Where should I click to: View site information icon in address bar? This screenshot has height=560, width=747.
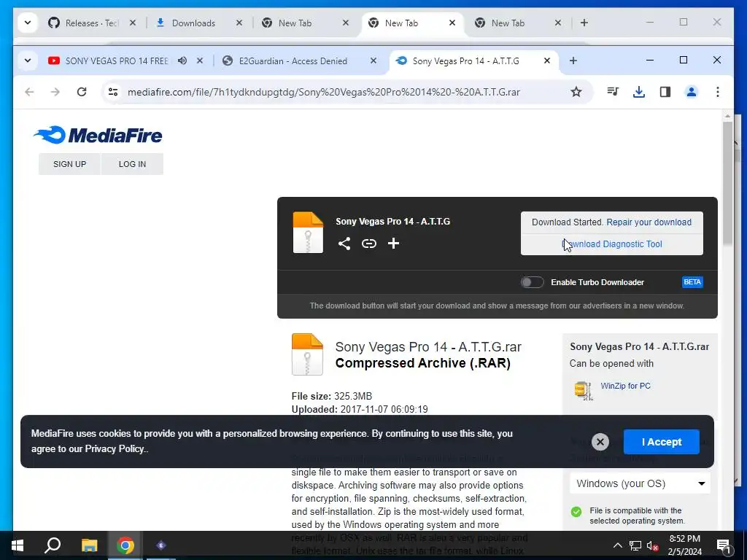pos(113,92)
